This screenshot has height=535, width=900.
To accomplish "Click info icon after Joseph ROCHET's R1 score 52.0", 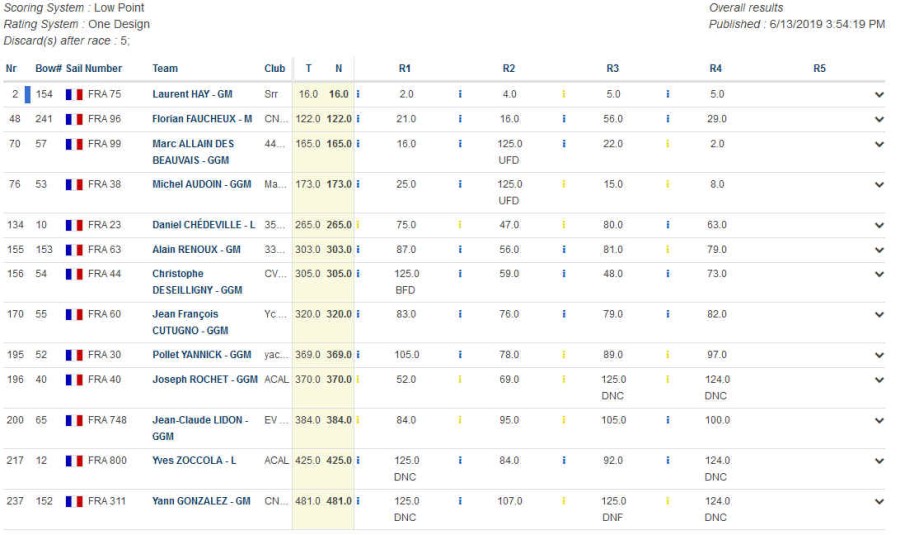I will (x=460, y=380).
